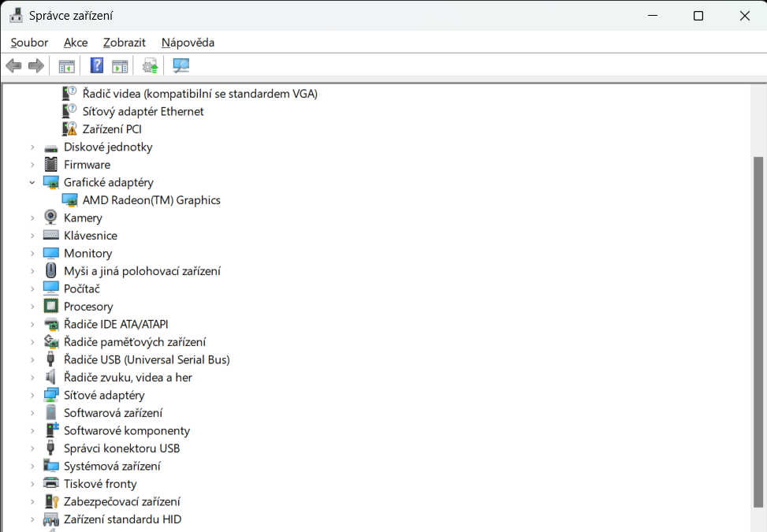Image resolution: width=767 pixels, height=532 pixels.
Task: Click the AMD Radeon adapter icon
Action: click(x=69, y=200)
